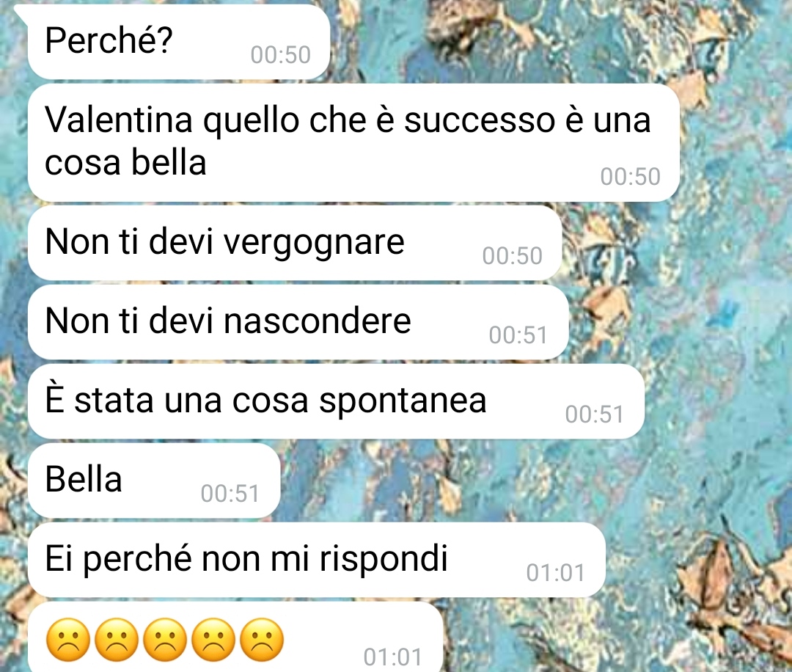Tap the 00:50 timestamp beside 'Perché?'
Image resolution: width=792 pixels, height=672 pixels.
280,54
